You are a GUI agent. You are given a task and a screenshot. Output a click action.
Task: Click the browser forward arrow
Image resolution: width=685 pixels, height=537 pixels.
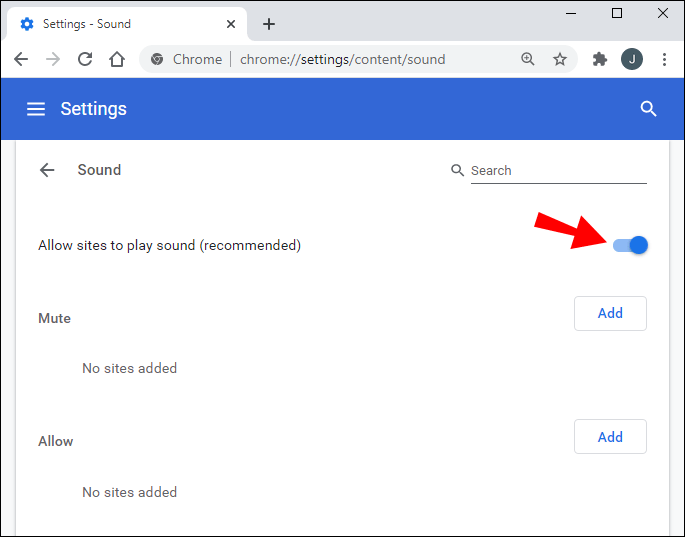53,59
